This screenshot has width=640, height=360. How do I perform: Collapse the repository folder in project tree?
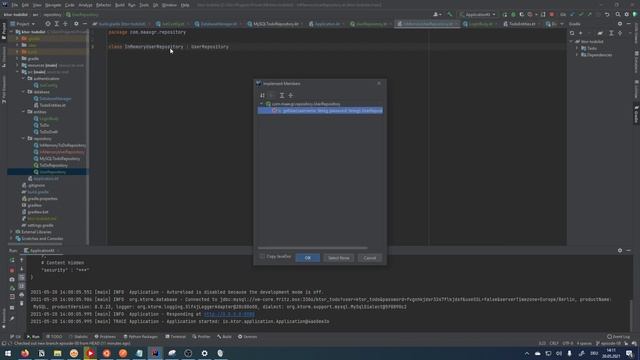[x=24, y=139]
